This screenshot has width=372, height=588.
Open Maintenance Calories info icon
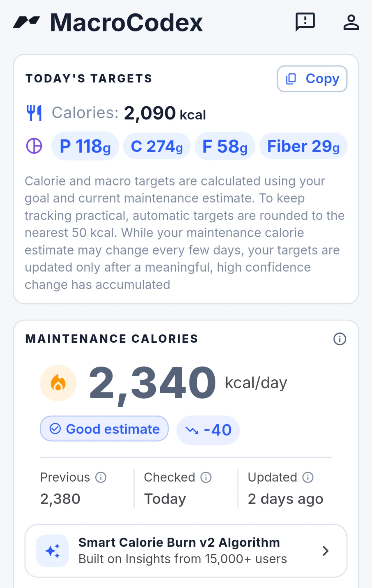click(x=340, y=339)
